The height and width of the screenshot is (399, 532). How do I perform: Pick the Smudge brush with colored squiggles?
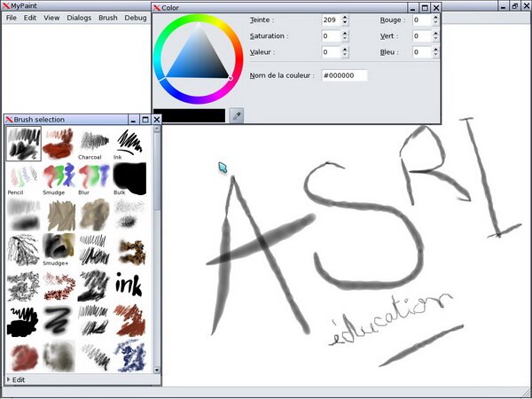tap(59, 178)
